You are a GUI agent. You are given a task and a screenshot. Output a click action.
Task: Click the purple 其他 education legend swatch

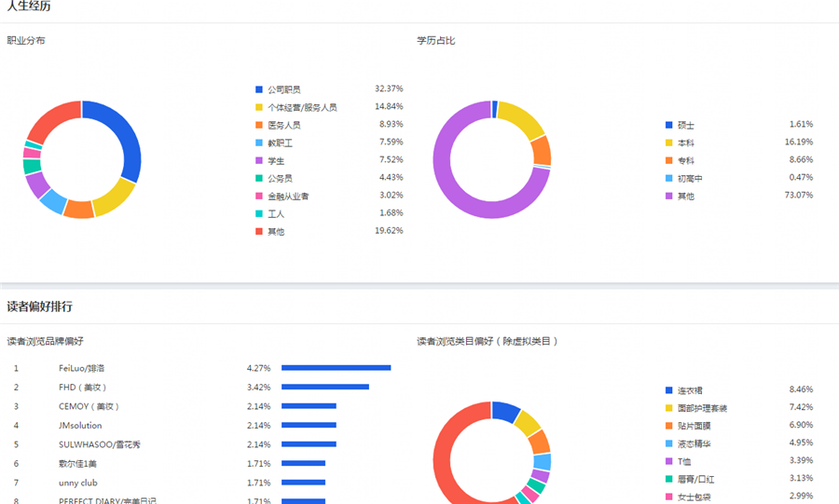[668, 197]
